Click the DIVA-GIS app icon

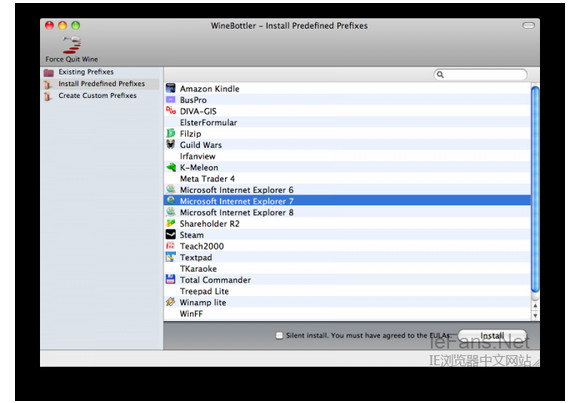pyautogui.click(x=171, y=110)
